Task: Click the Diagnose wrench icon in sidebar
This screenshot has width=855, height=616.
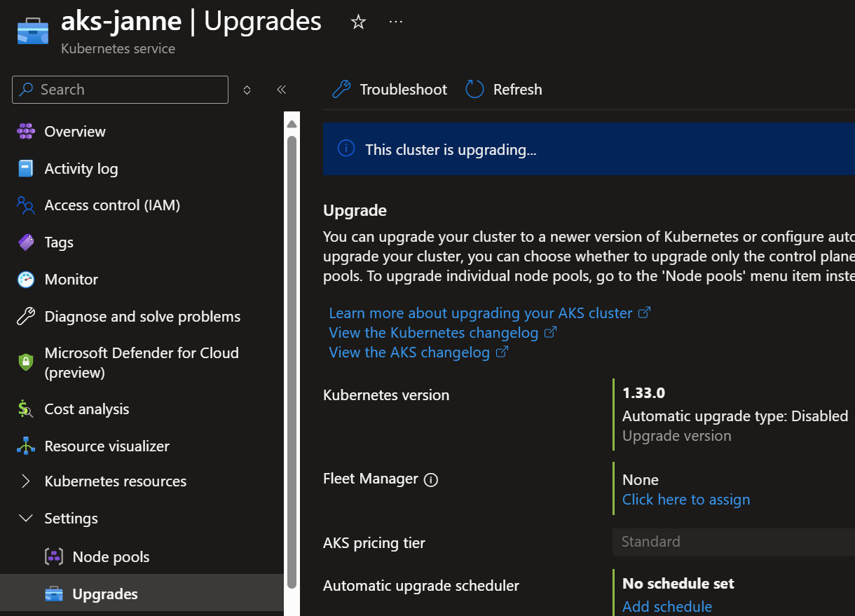Action: [26, 317]
